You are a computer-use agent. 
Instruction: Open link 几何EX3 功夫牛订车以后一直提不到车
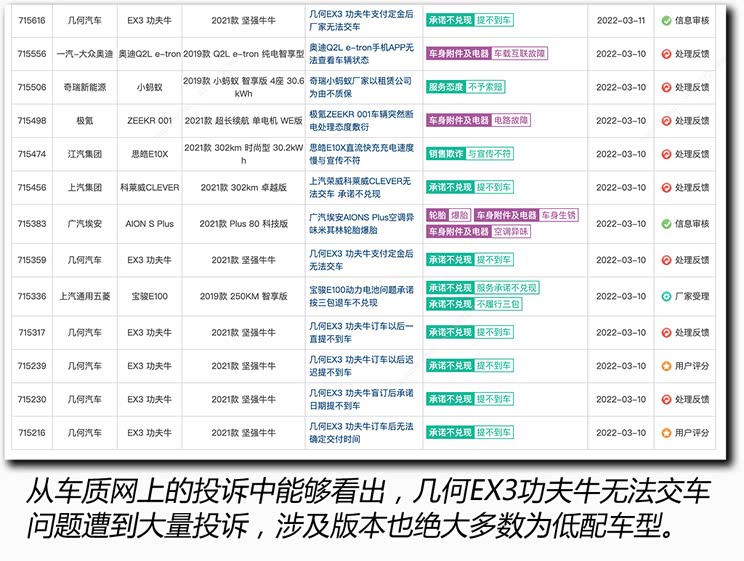[361, 332]
